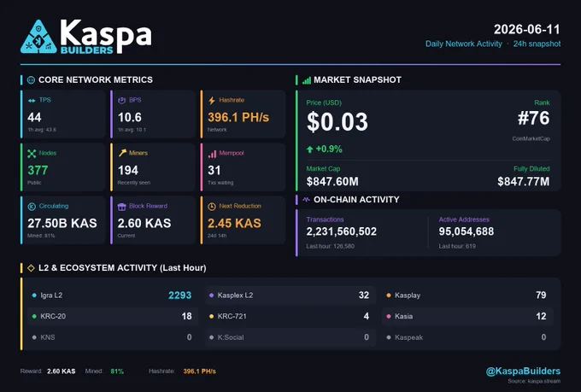This screenshot has height=392, width=581.
Task: Click the Source: kaspa.stream text
Action: (x=534, y=381)
